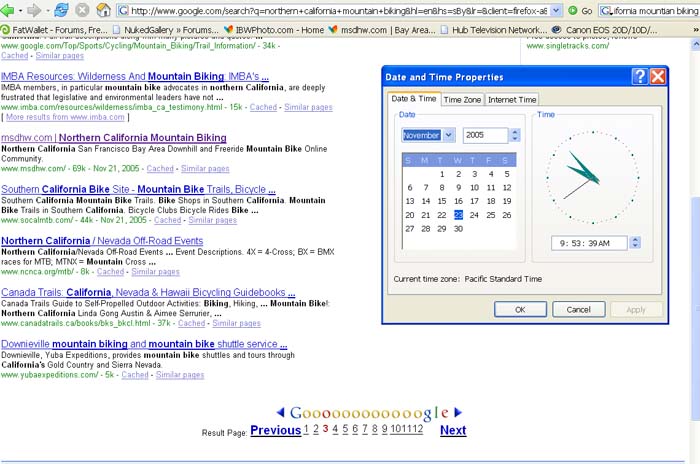
Task: Select day 1 in the calendar
Action: pyautogui.click(x=442, y=174)
